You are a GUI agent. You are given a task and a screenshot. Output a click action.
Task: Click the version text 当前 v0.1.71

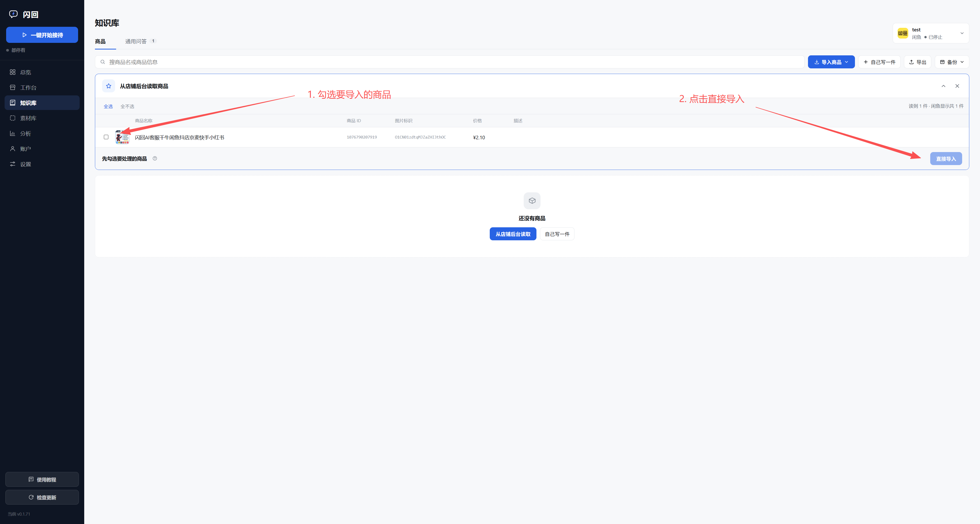(19, 514)
